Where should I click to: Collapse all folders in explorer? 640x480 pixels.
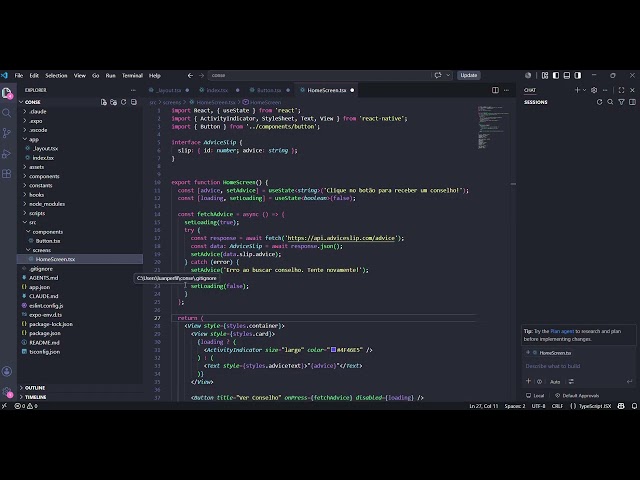(134, 102)
